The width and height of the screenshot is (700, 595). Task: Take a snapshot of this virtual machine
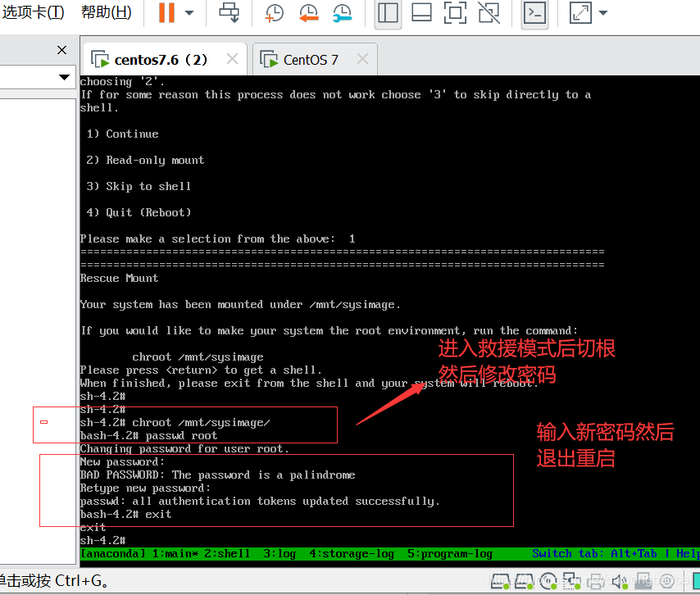(x=273, y=14)
